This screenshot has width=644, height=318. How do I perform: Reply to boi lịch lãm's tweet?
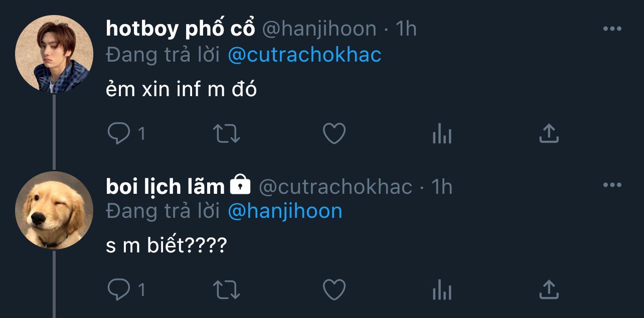pyautogui.click(x=119, y=289)
